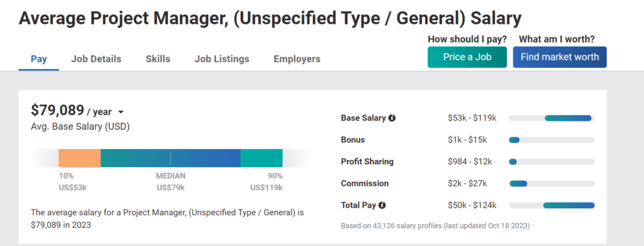Click the Total Pay info icon
Image resolution: width=644 pixels, height=246 pixels.
pyautogui.click(x=382, y=205)
